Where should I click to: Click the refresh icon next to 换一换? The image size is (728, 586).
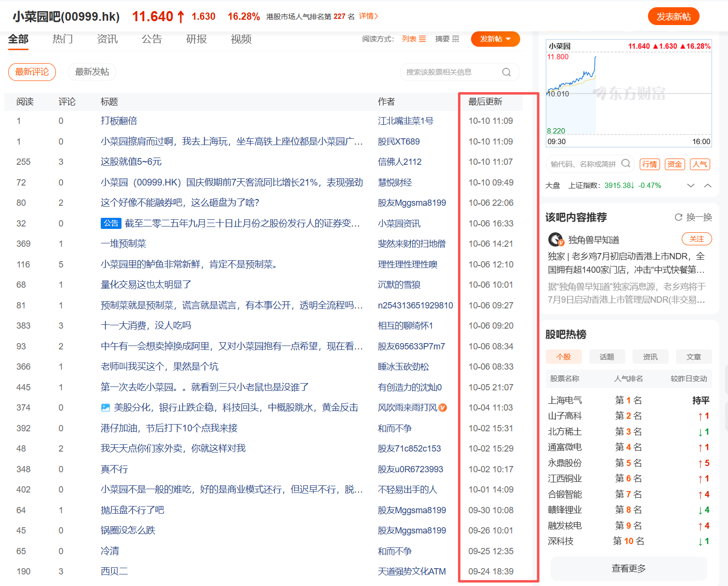[x=678, y=217]
